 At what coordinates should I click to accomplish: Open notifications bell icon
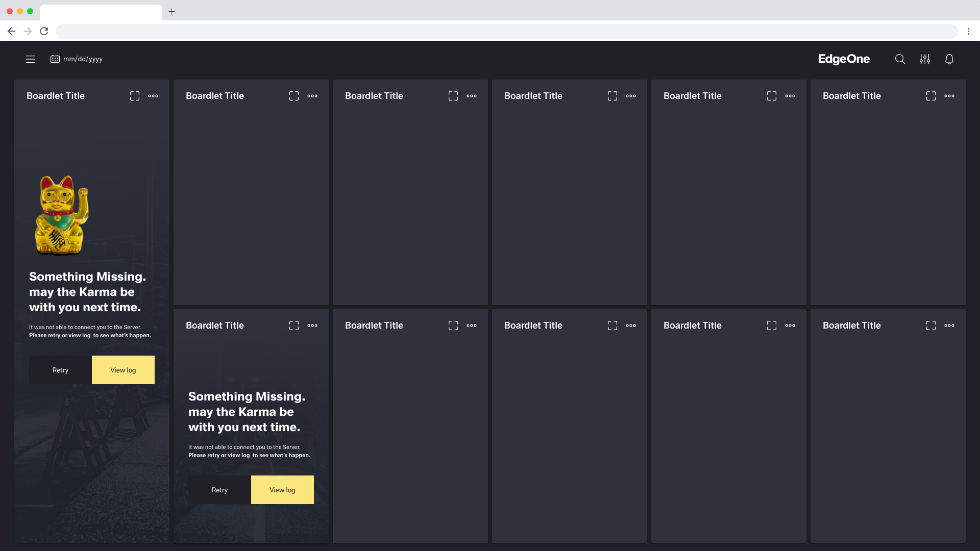click(949, 59)
